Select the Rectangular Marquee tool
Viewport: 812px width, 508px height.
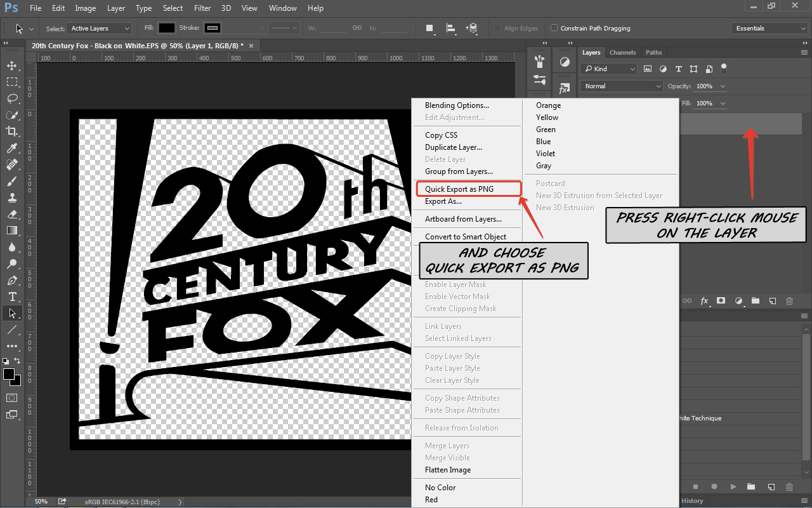click(12, 82)
